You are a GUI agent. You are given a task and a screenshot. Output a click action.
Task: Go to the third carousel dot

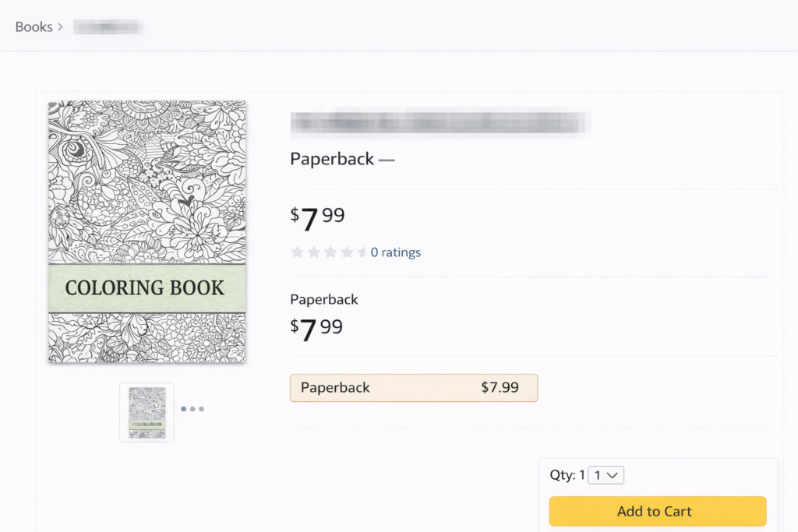(x=201, y=408)
